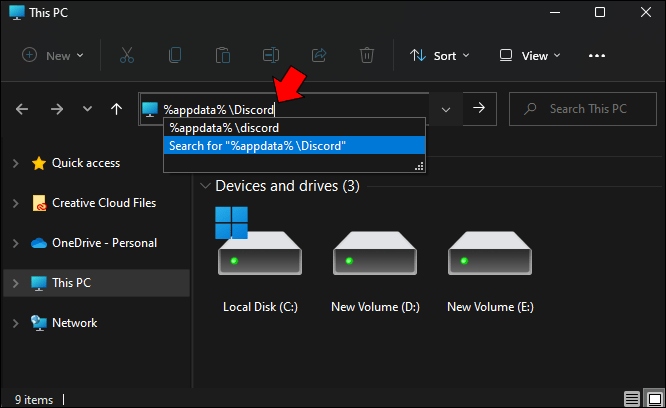Select the New Volume (E:) drive
Screen dimensions: 666x408
click(x=490, y=272)
